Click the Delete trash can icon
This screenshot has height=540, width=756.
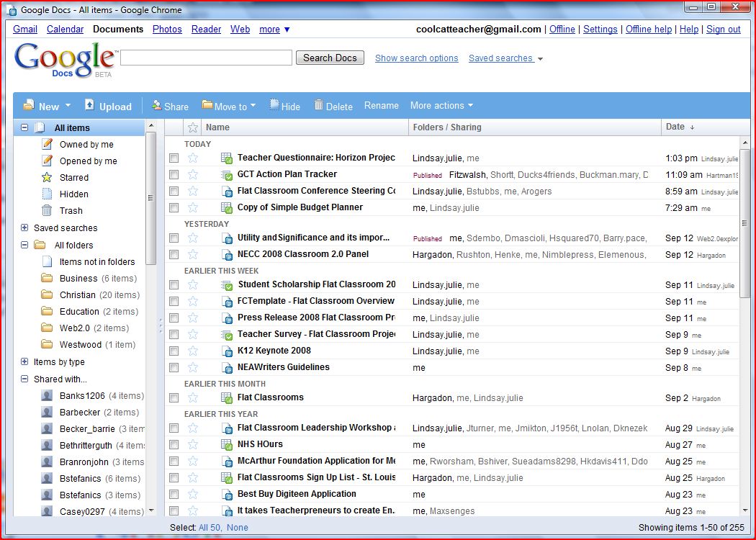[x=319, y=104]
